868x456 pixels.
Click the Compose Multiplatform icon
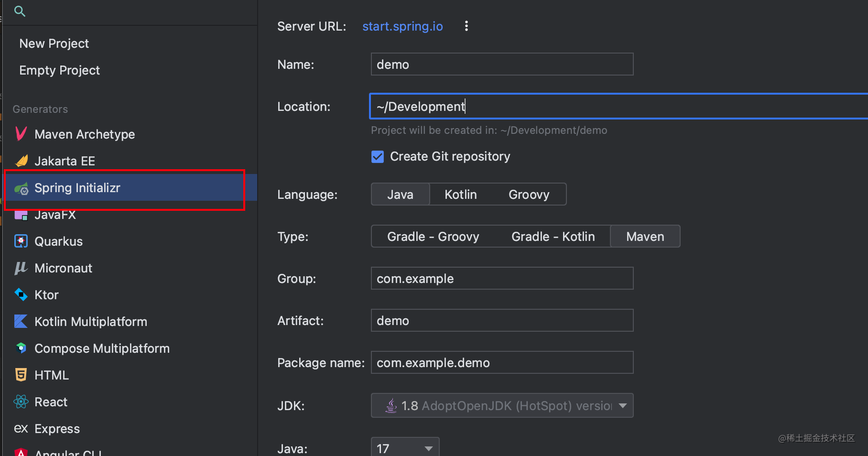(21, 348)
